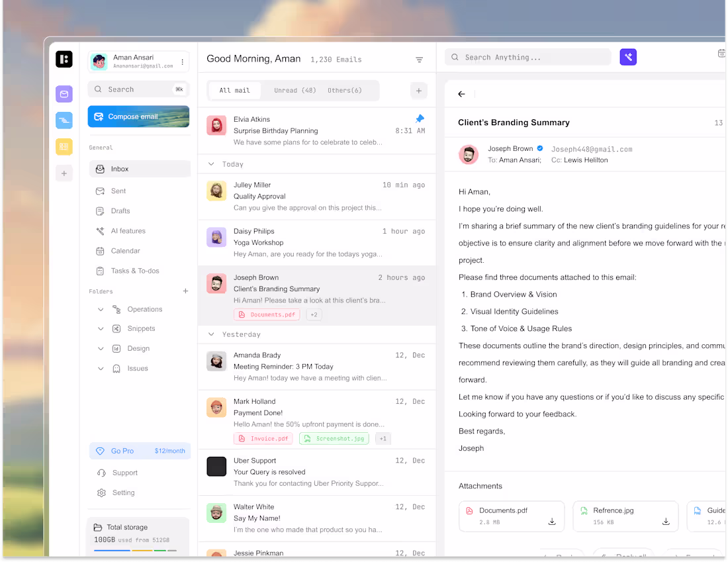Open Screenshot.jpg attachment chip
The image size is (728, 562).
[x=334, y=439]
